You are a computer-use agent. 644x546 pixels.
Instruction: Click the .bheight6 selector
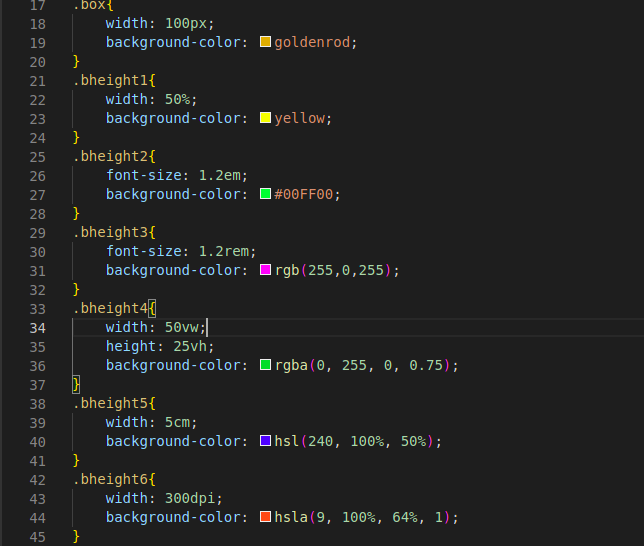click(x=110, y=479)
